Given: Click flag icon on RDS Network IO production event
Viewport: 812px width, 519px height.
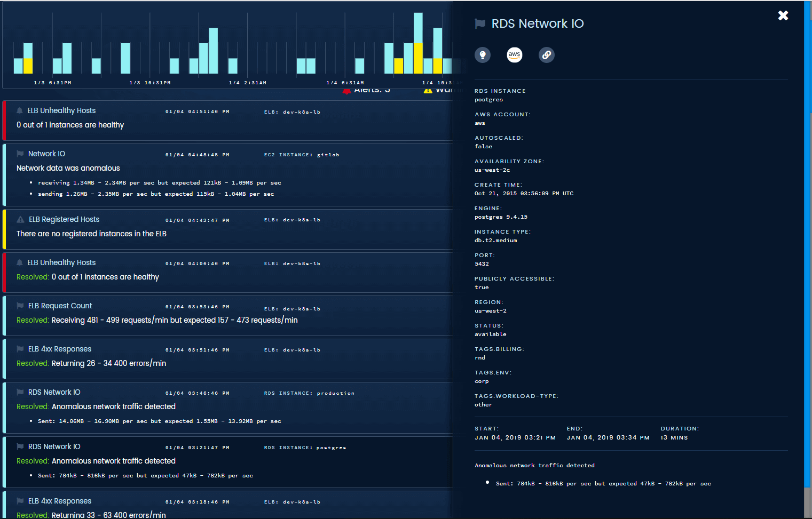Looking at the screenshot, I should [19, 392].
